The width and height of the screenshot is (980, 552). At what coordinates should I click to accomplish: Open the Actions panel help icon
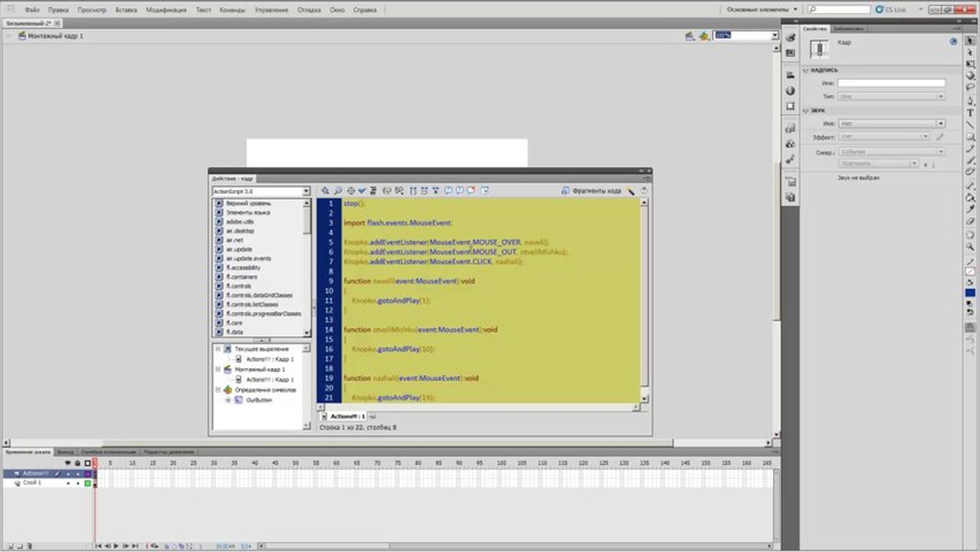pyautogui.click(x=644, y=190)
